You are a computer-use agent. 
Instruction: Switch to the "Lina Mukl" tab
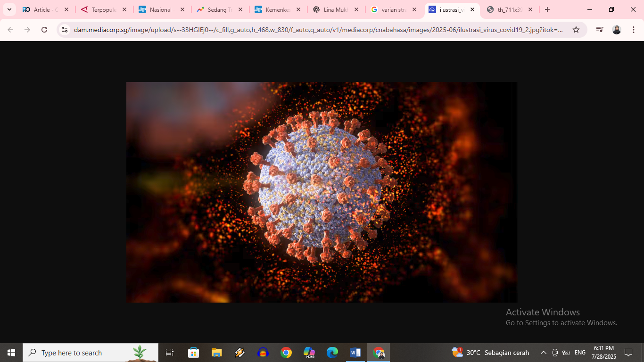click(335, 9)
